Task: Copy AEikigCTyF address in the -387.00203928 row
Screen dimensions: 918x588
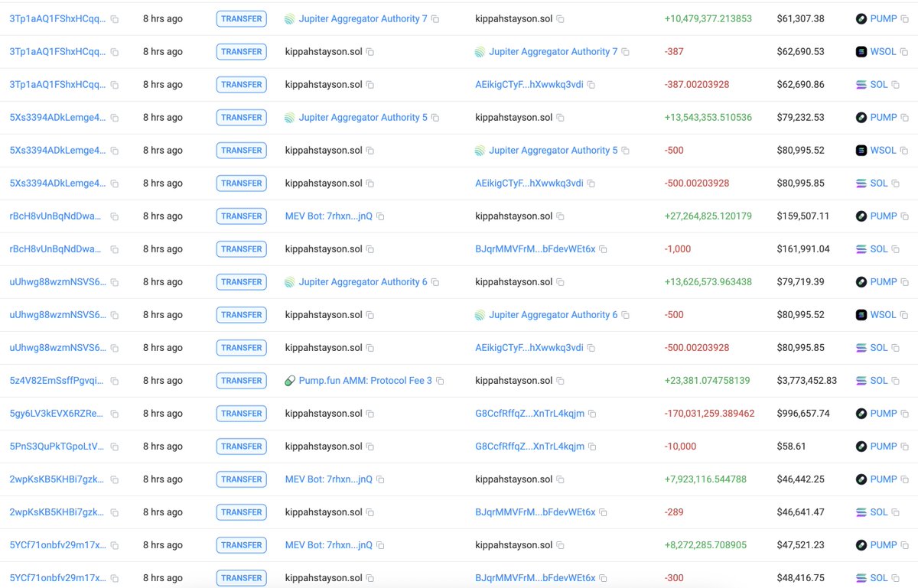Action: click(591, 85)
